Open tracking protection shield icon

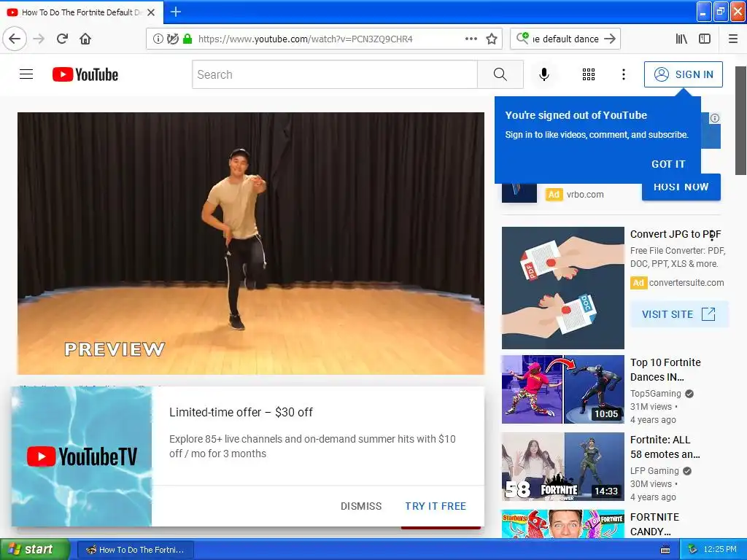[172, 39]
